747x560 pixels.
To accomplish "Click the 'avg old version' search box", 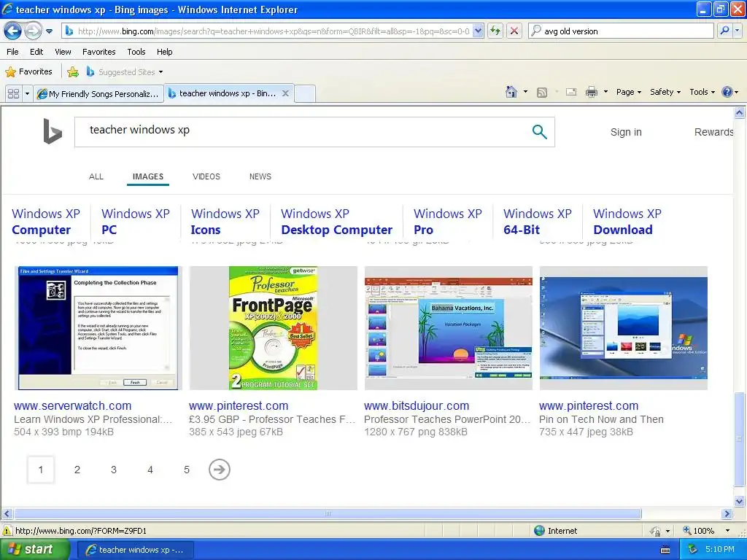I will click(x=622, y=31).
